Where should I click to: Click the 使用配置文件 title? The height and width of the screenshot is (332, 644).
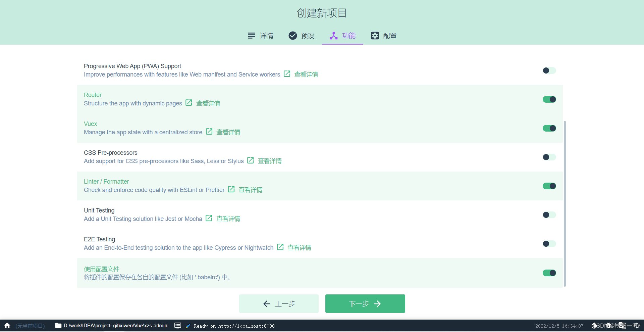click(102, 269)
